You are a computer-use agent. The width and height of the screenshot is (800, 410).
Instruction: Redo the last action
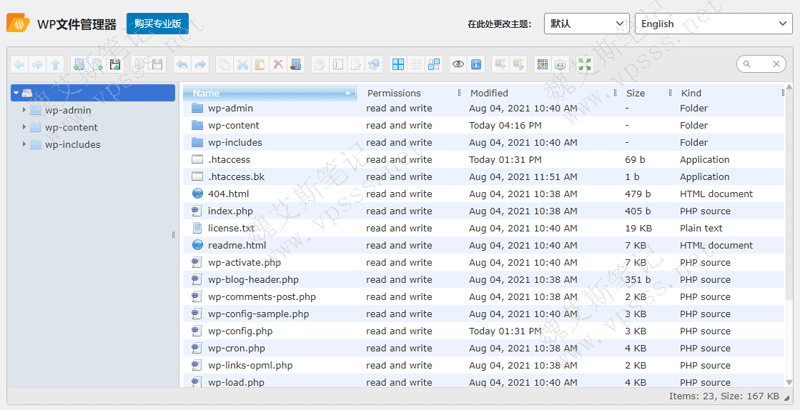click(200, 64)
